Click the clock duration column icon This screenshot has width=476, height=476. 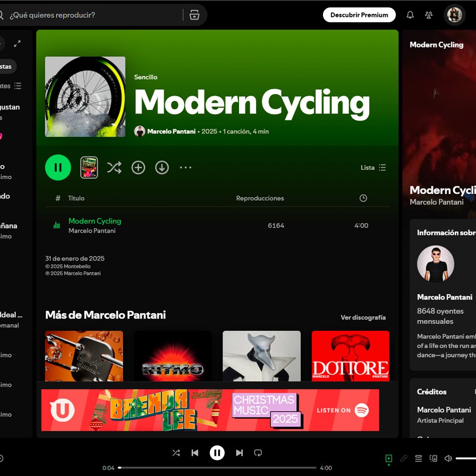click(363, 198)
